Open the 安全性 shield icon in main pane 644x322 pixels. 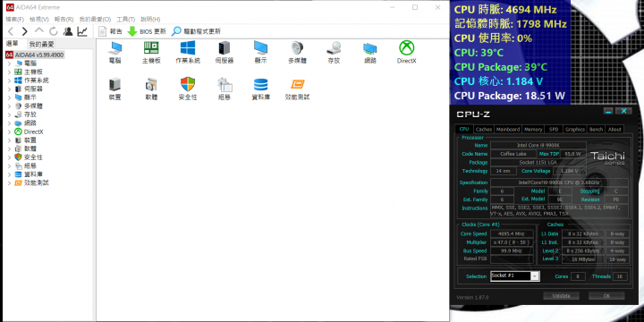click(x=188, y=85)
